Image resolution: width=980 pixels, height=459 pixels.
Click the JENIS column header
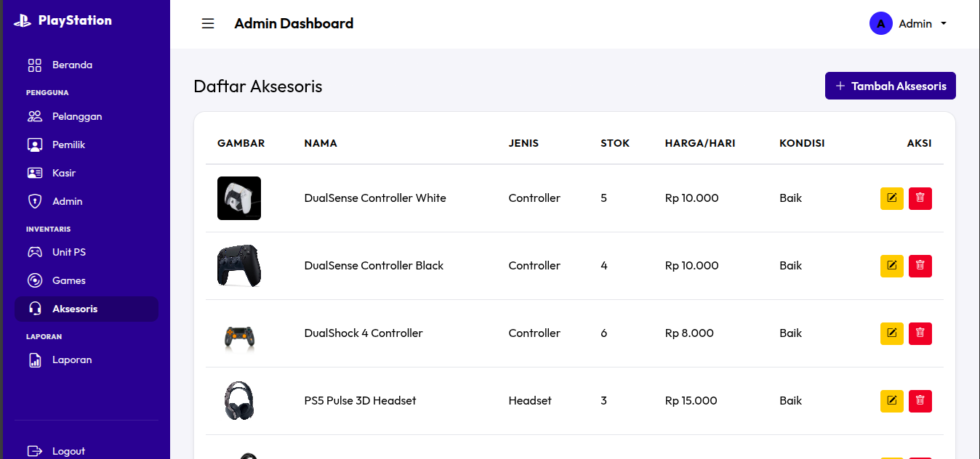[523, 143]
